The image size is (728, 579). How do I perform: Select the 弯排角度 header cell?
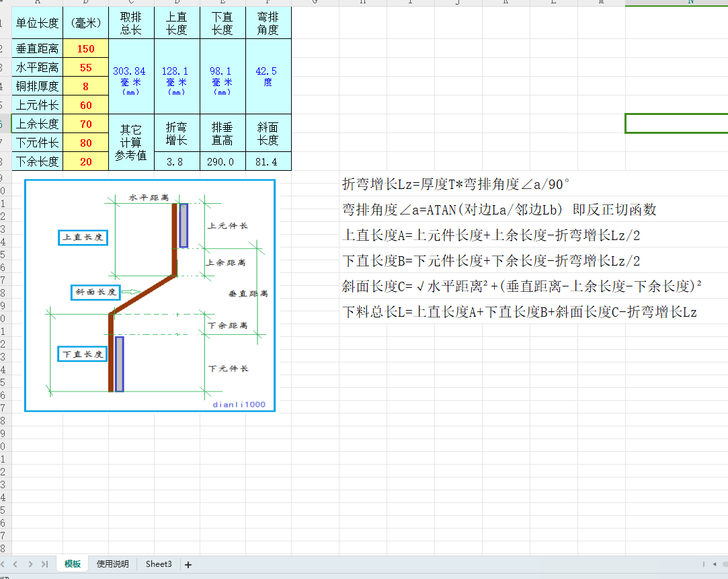[x=268, y=23]
